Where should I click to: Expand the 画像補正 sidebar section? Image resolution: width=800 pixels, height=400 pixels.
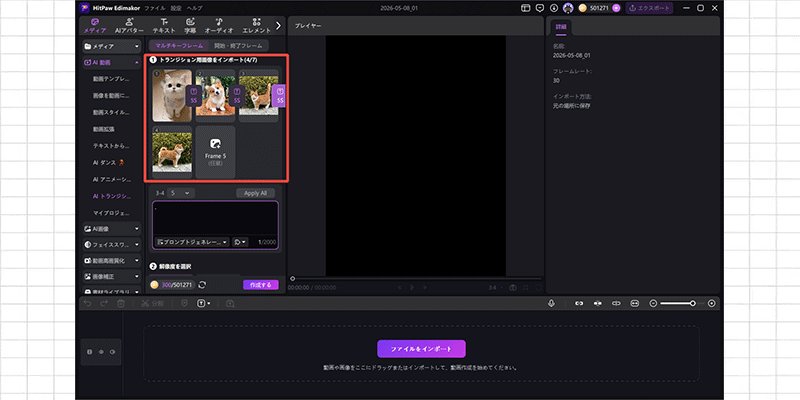[x=111, y=277]
